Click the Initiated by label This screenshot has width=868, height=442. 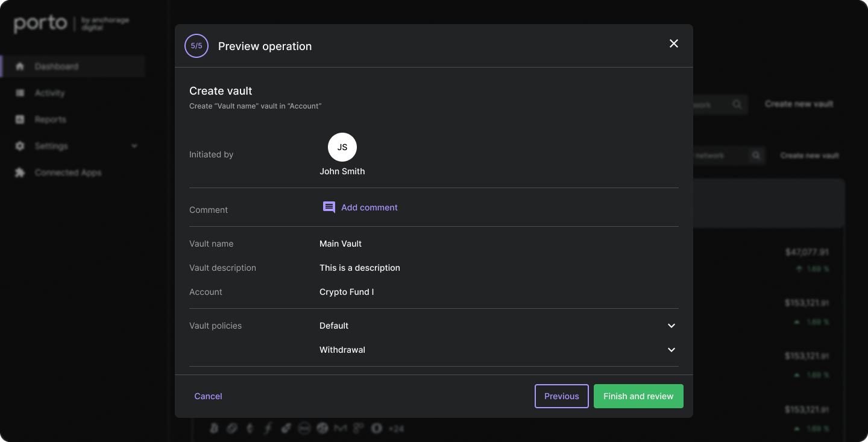tap(211, 154)
